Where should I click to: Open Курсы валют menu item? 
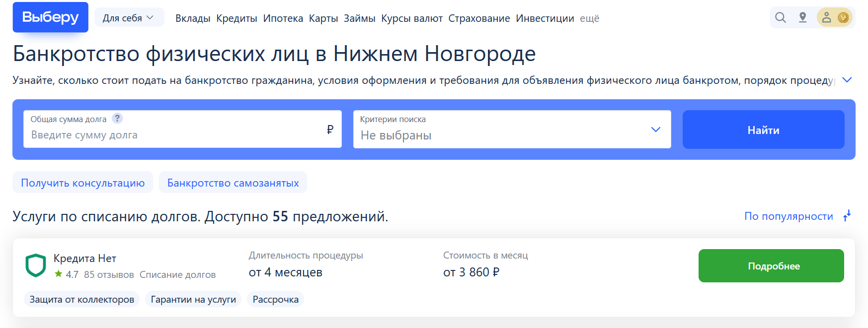pos(412,18)
